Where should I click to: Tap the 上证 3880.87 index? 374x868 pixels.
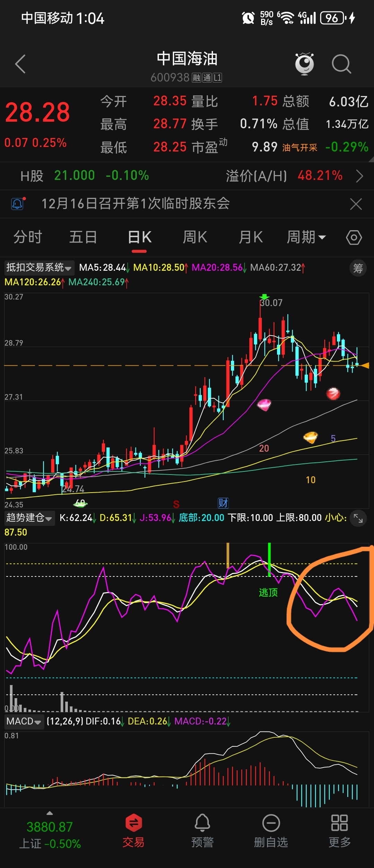click(50, 835)
